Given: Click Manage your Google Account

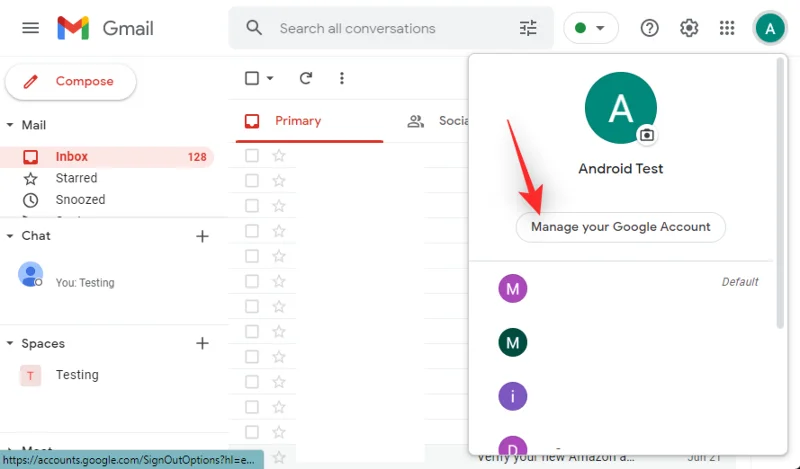Looking at the screenshot, I should (x=620, y=227).
